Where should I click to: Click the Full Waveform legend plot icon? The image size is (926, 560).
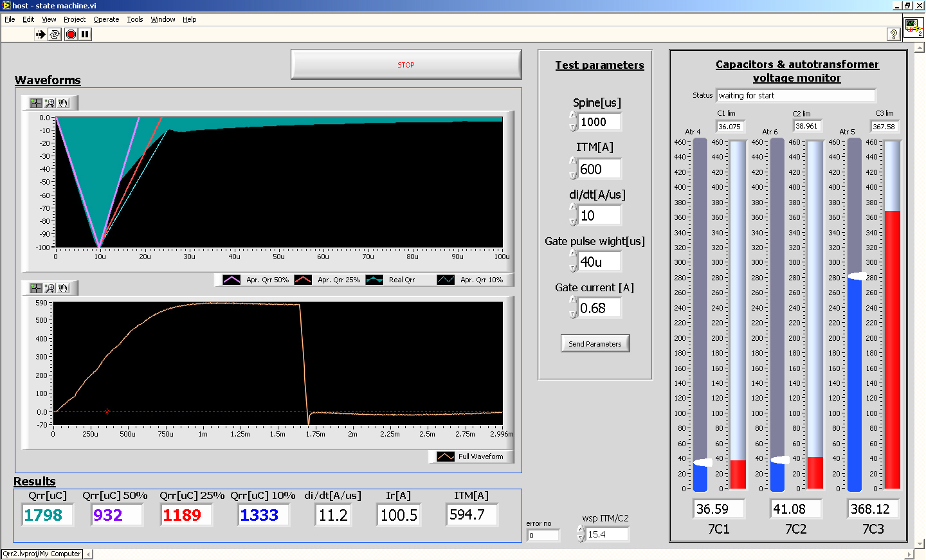446,456
